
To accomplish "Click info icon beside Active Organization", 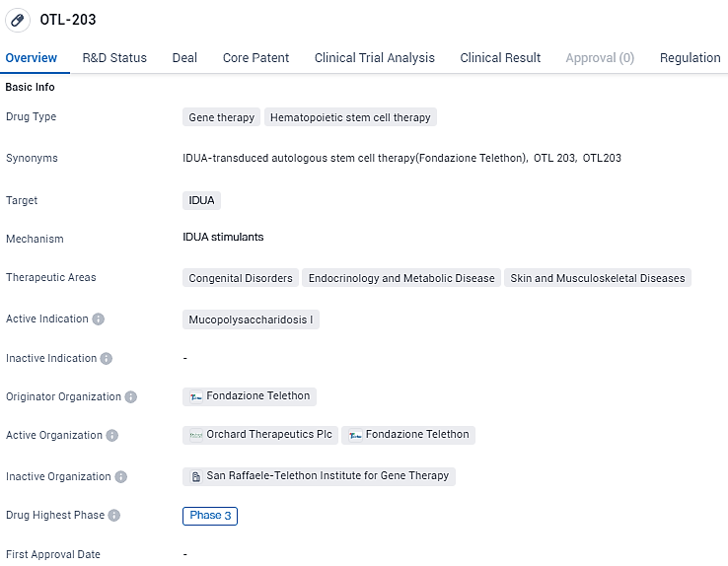I will [x=112, y=436].
